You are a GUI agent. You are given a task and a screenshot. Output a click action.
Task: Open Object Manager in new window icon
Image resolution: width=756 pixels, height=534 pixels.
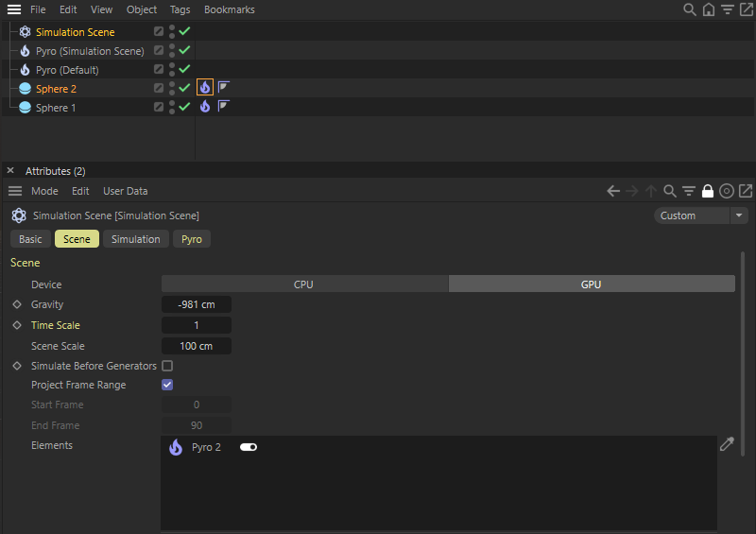click(x=746, y=9)
